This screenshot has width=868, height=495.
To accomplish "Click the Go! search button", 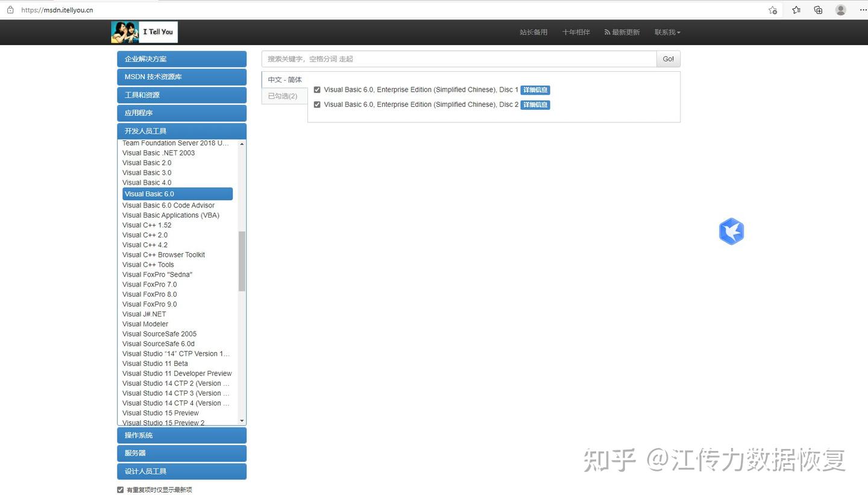I will coord(668,59).
